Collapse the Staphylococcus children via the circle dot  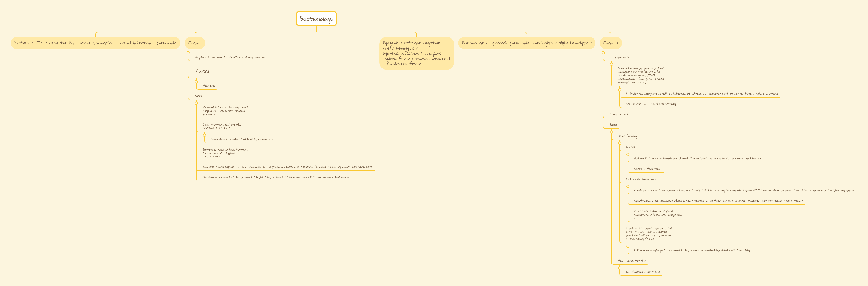click(x=611, y=64)
